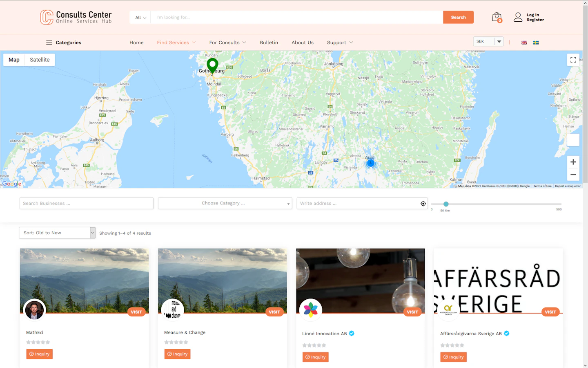588x368 pixels.
Task: Expand the Find Services menu
Action: pyautogui.click(x=176, y=43)
